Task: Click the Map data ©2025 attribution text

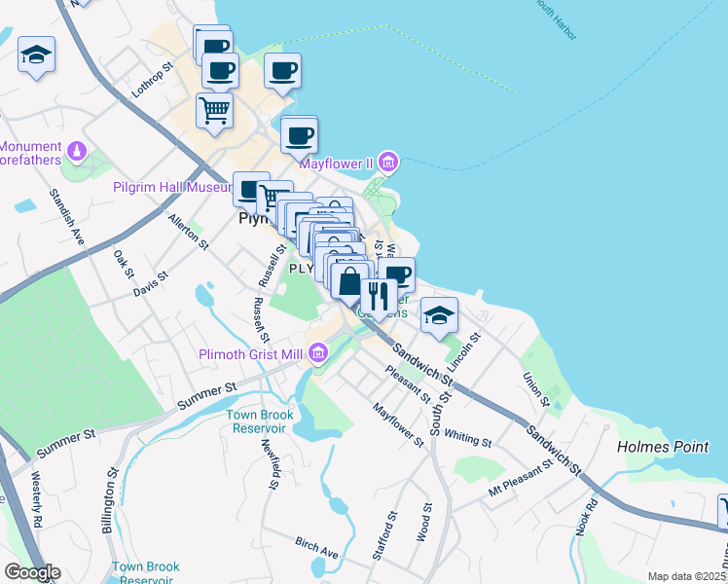Action: pos(687,576)
